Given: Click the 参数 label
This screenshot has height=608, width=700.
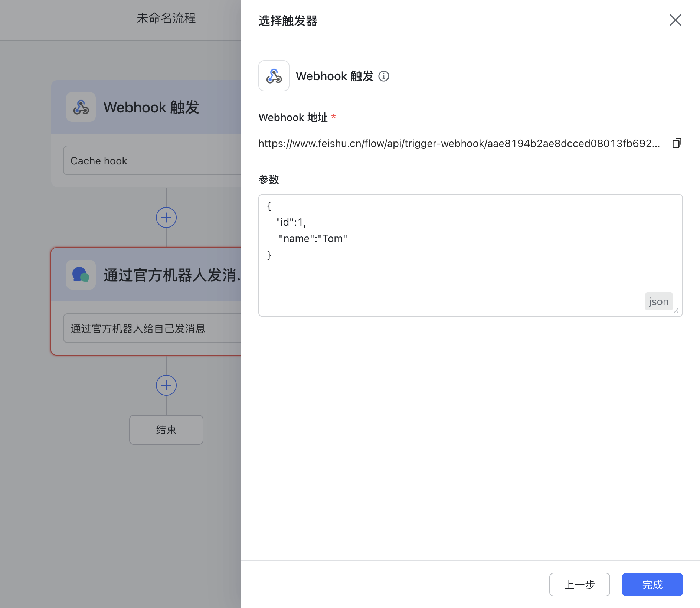Looking at the screenshot, I should 269,180.
